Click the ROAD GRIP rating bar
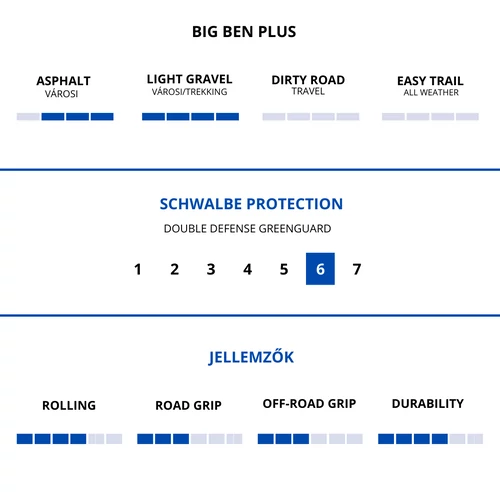This screenshot has height=500, width=500. click(190, 439)
